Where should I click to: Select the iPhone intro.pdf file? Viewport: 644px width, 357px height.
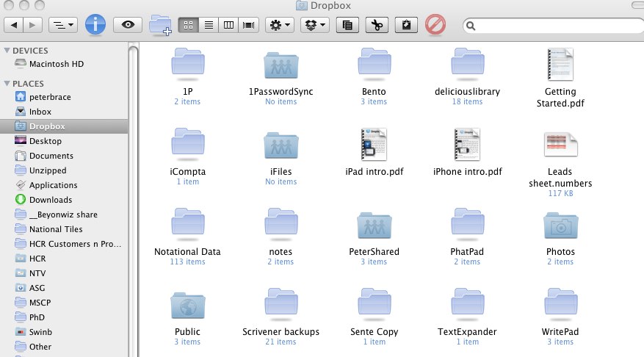click(467, 144)
